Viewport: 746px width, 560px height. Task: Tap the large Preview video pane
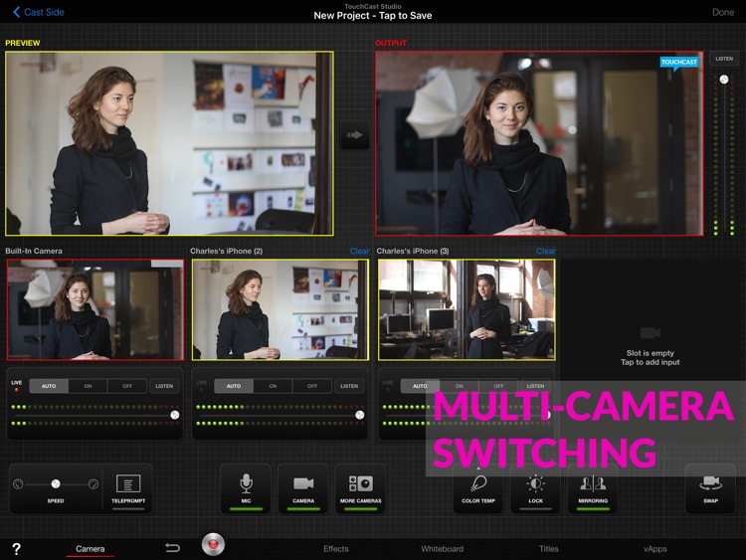click(x=169, y=143)
